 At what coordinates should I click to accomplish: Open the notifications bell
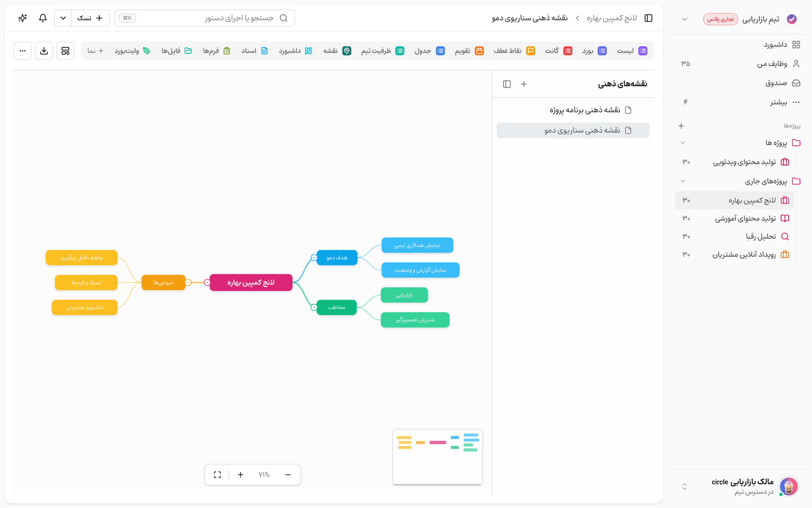pyautogui.click(x=43, y=18)
